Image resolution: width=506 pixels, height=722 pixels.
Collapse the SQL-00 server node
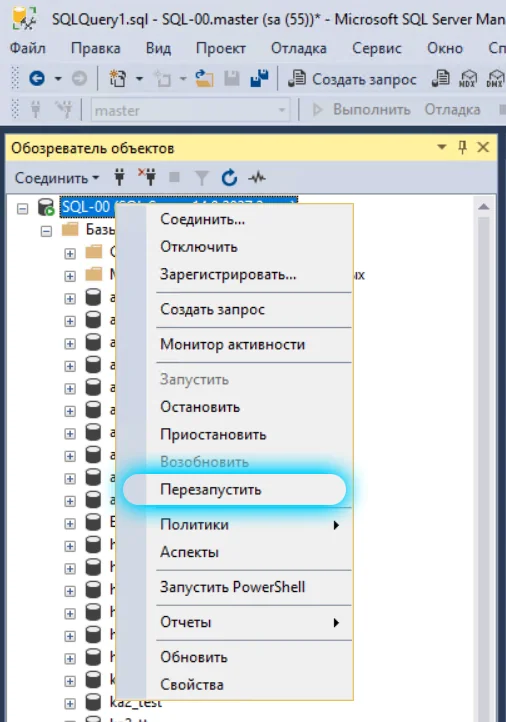pos(22,209)
